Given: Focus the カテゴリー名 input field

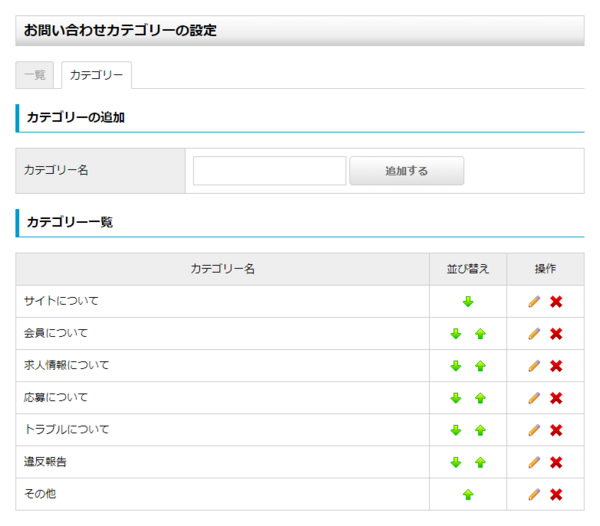Looking at the screenshot, I should [269, 171].
